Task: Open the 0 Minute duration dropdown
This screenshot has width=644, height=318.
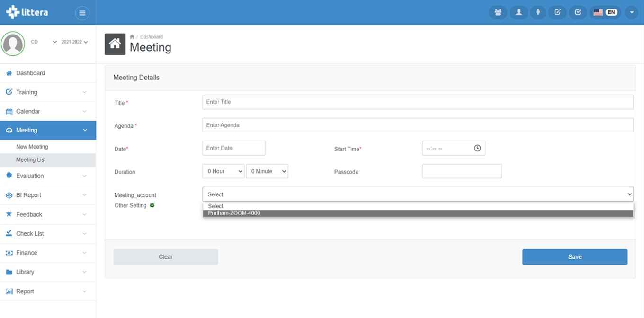Action: 267,171
